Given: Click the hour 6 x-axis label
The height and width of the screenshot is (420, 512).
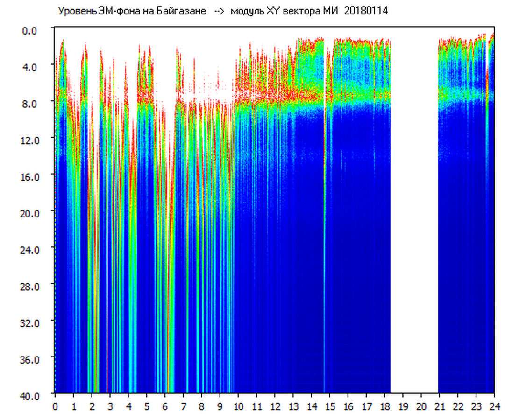Looking at the screenshot, I should [x=165, y=407].
